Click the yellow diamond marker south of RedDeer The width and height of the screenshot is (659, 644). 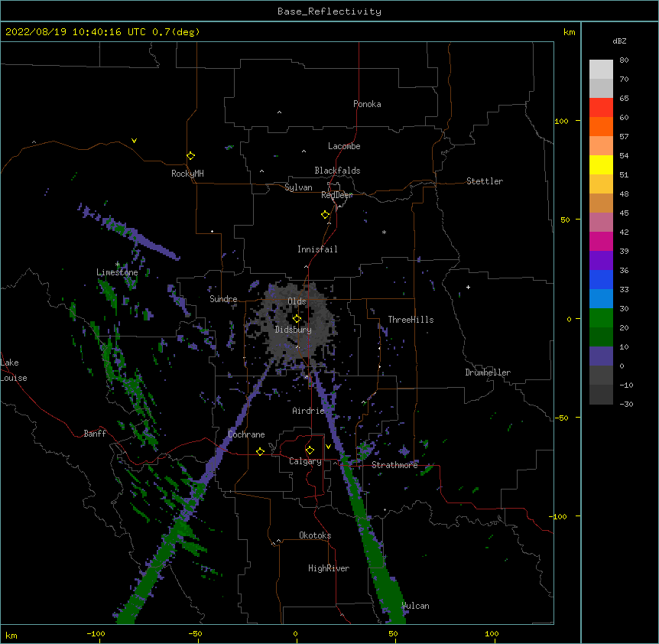(x=325, y=215)
